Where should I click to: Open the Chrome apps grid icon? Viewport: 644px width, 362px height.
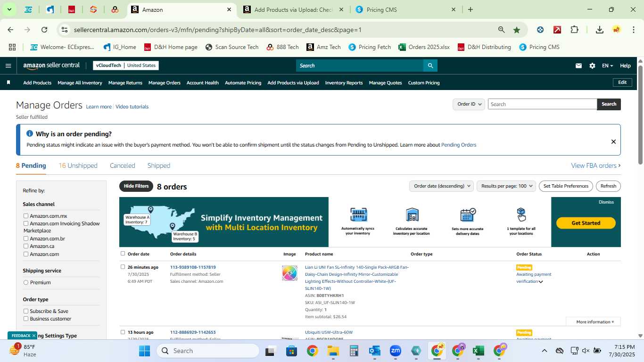coord(12,47)
